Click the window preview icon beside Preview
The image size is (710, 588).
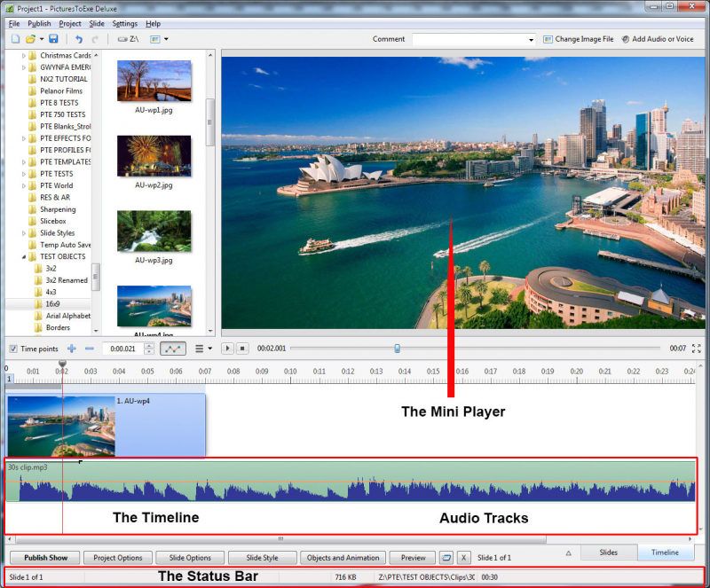[446, 558]
